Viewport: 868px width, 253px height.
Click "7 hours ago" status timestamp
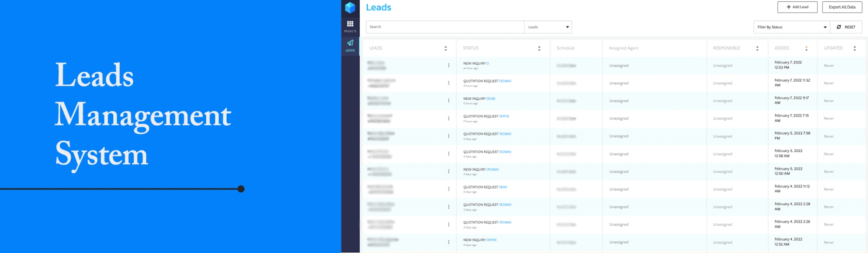point(470,121)
